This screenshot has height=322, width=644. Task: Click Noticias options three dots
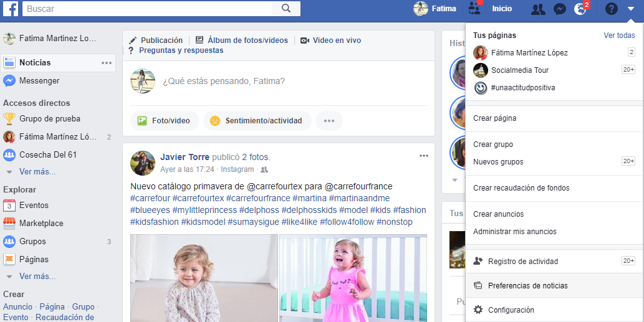pyautogui.click(x=107, y=63)
